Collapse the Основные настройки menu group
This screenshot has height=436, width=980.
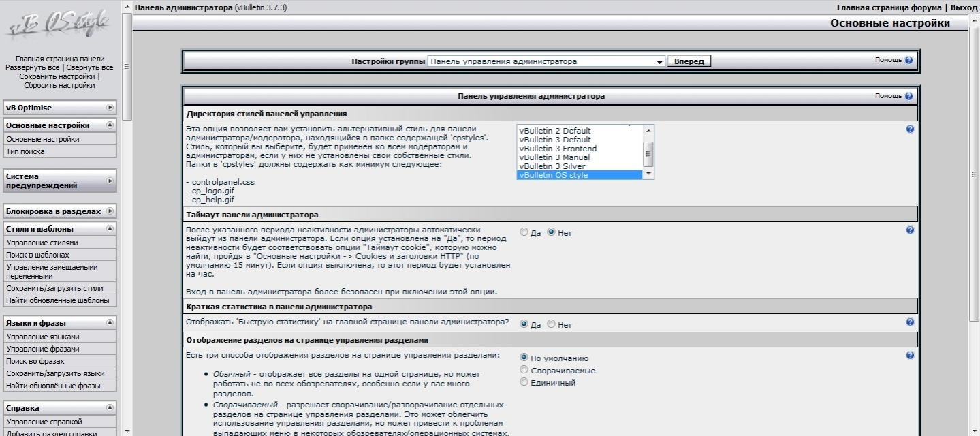[110, 125]
